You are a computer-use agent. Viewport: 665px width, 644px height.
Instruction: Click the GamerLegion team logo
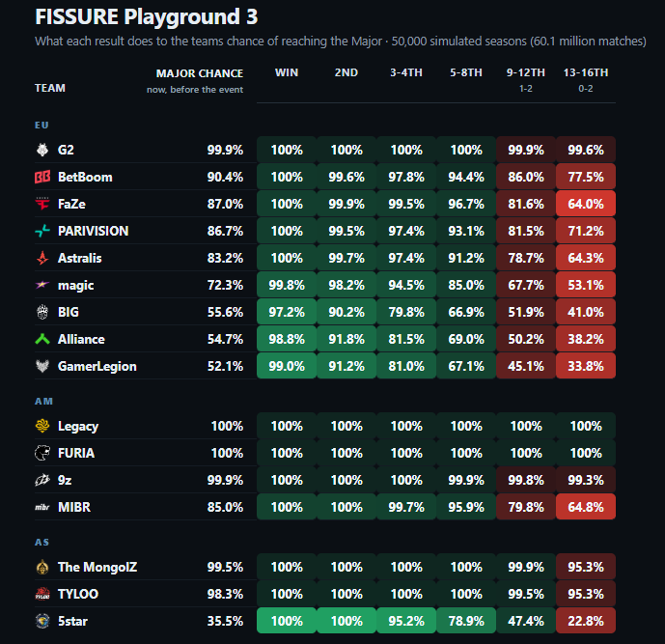(x=42, y=366)
